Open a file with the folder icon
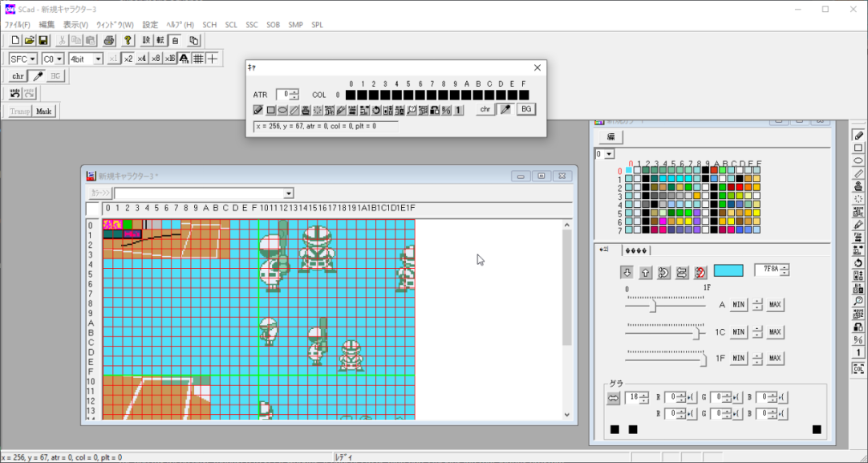The width and height of the screenshot is (868, 463). (x=30, y=40)
